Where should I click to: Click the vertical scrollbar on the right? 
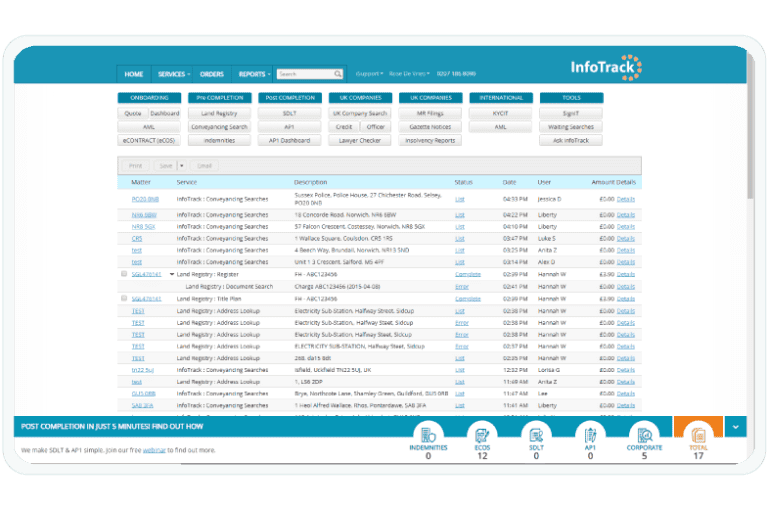[750, 125]
